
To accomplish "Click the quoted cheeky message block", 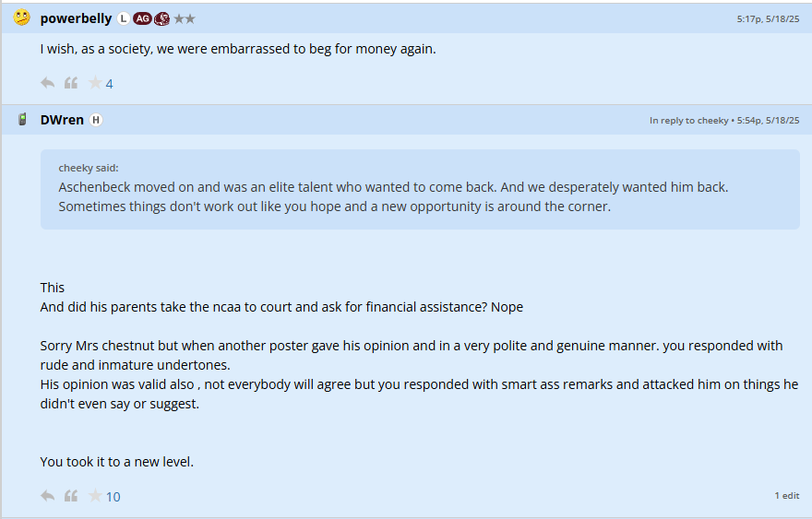I will point(420,189).
